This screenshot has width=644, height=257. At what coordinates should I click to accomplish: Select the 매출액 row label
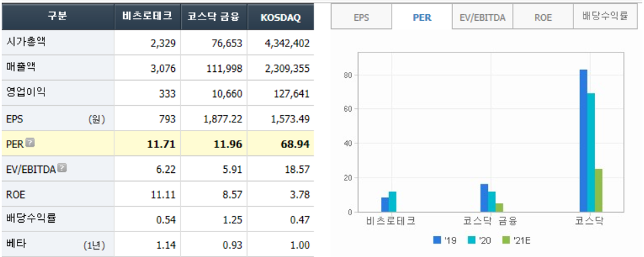22,67
